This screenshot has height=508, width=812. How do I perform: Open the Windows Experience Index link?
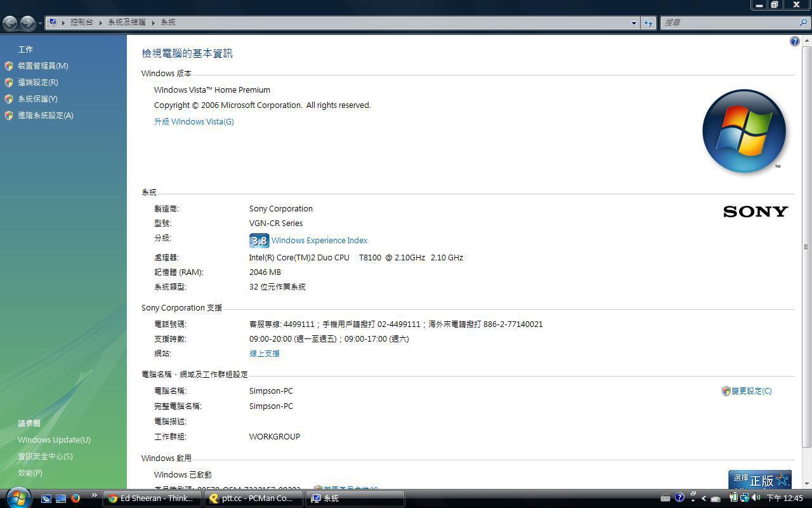pos(319,241)
